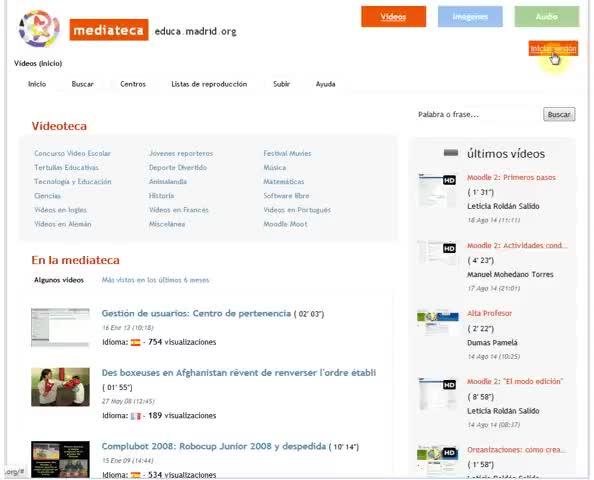Click the Iniciar sesión button
This screenshot has width=594, height=480.
click(553, 48)
